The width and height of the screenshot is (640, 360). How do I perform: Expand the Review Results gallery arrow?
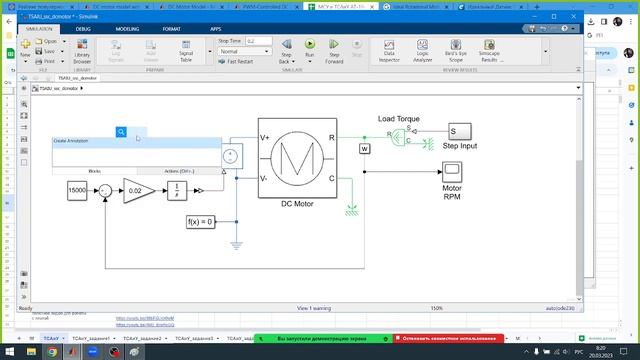click(546, 51)
